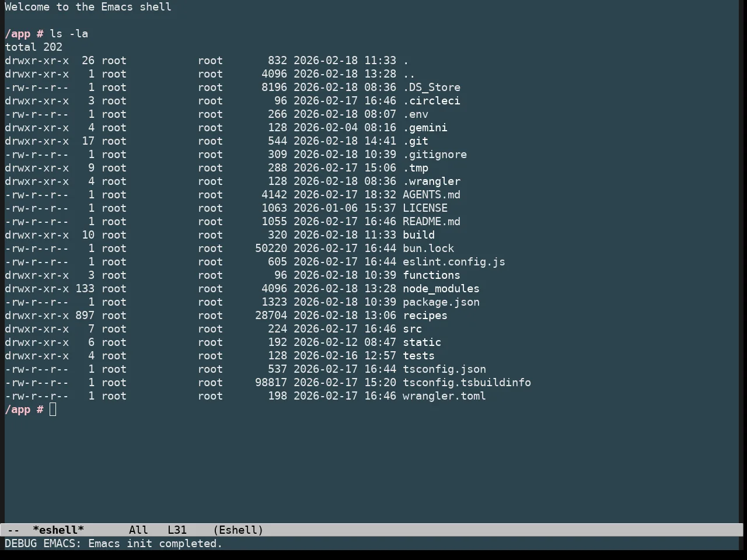This screenshot has width=747, height=560.
Task: Select the build directory name
Action: click(x=418, y=235)
